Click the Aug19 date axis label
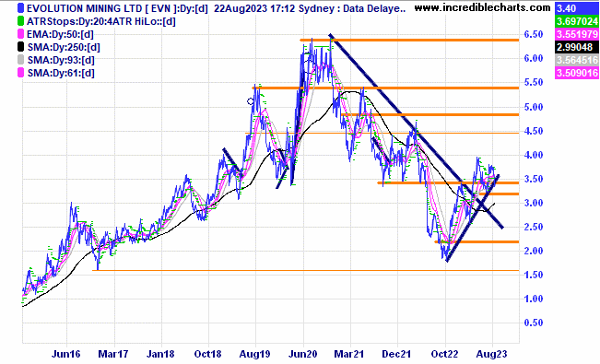Screen dimensions: 600x364 coord(255,354)
